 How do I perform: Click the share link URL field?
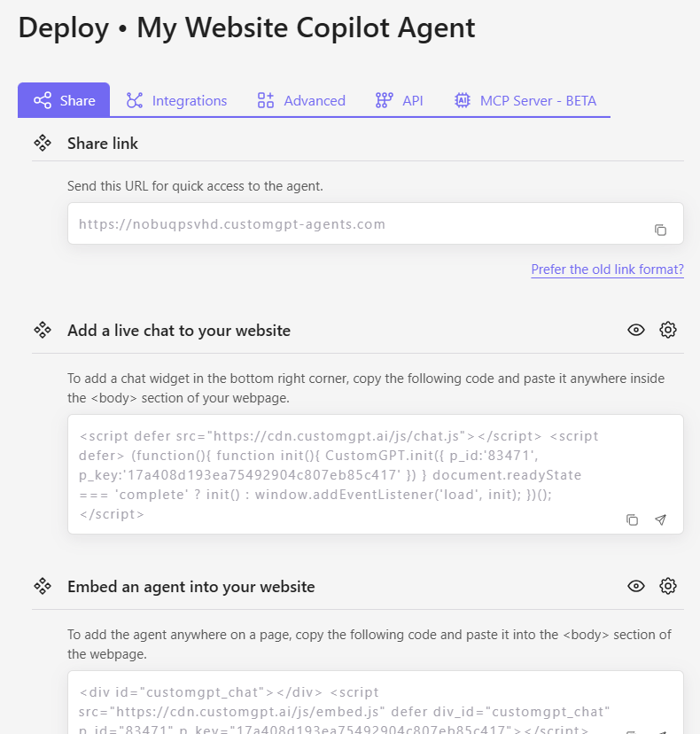coord(354,224)
